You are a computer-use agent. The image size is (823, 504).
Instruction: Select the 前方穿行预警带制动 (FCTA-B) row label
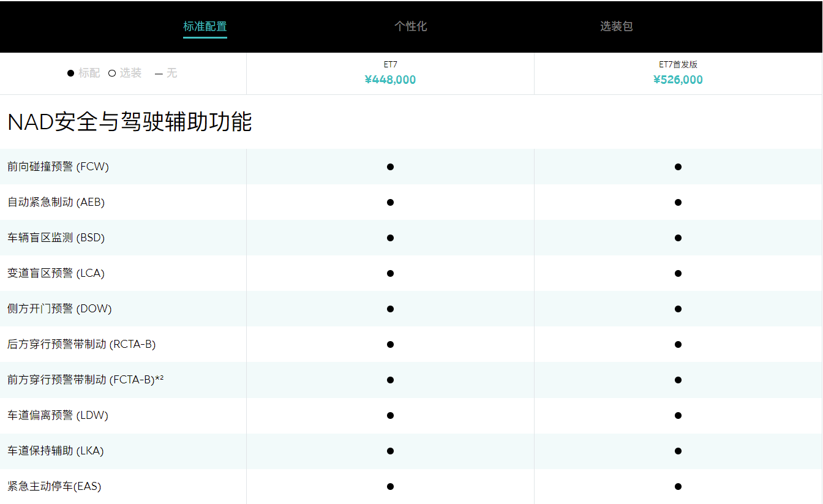pyautogui.click(x=85, y=380)
